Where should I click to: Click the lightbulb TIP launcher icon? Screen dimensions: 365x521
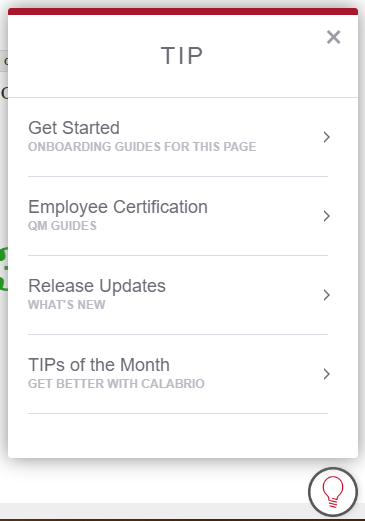click(x=333, y=492)
